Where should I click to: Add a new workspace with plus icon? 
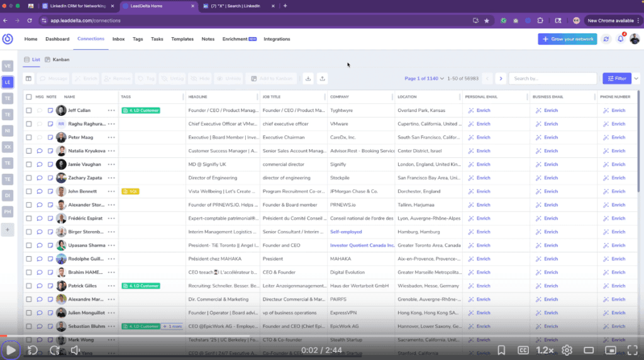8,230
